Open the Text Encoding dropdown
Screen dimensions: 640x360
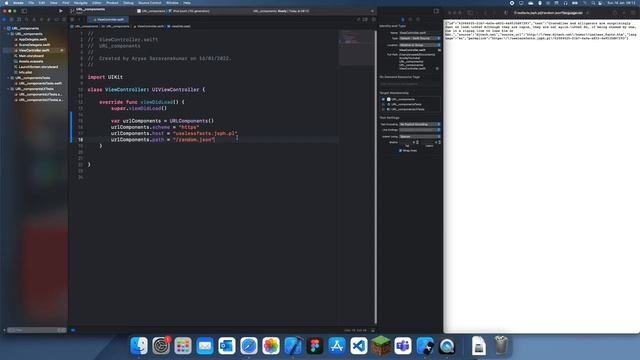[420, 124]
